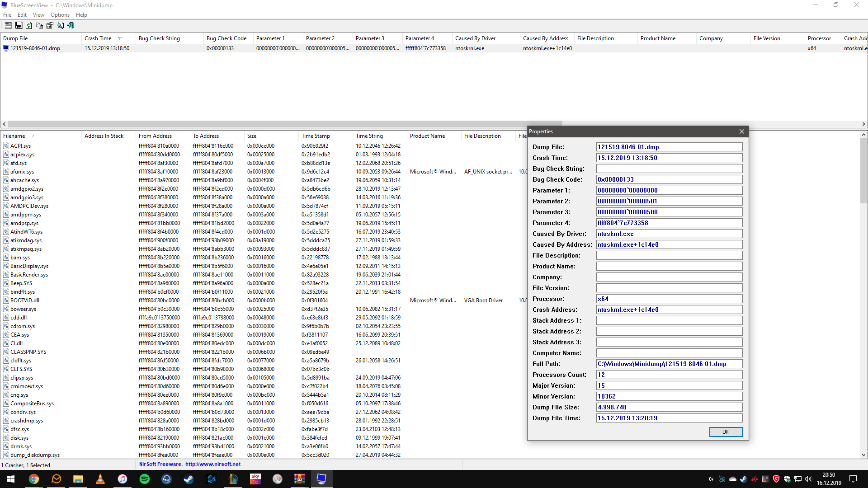Click the Copy Selected Items icon
The height and width of the screenshot is (488, 868).
point(39,26)
